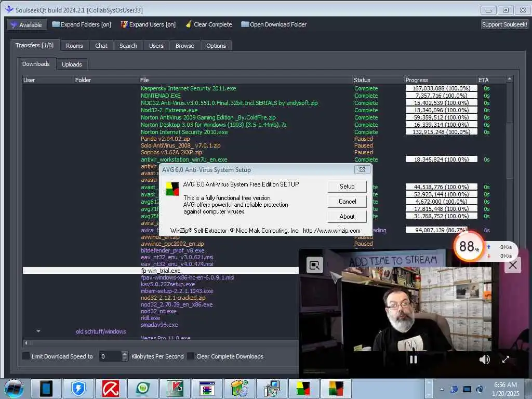This screenshot has height=399, width=532.
Task: Select the highlighted fp-win_trial.exe row
Action: (161, 270)
